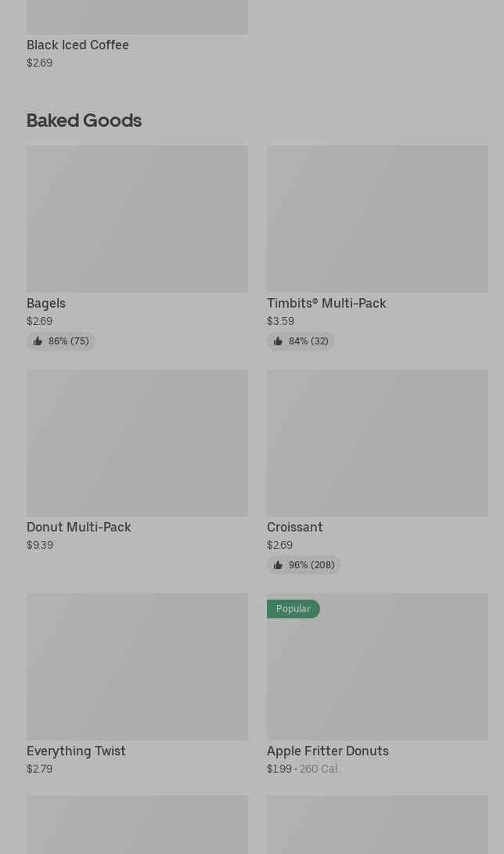Click the Baked Goods section heading
The width and height of the screenshot is (504, 854).
tap(84, 121)
